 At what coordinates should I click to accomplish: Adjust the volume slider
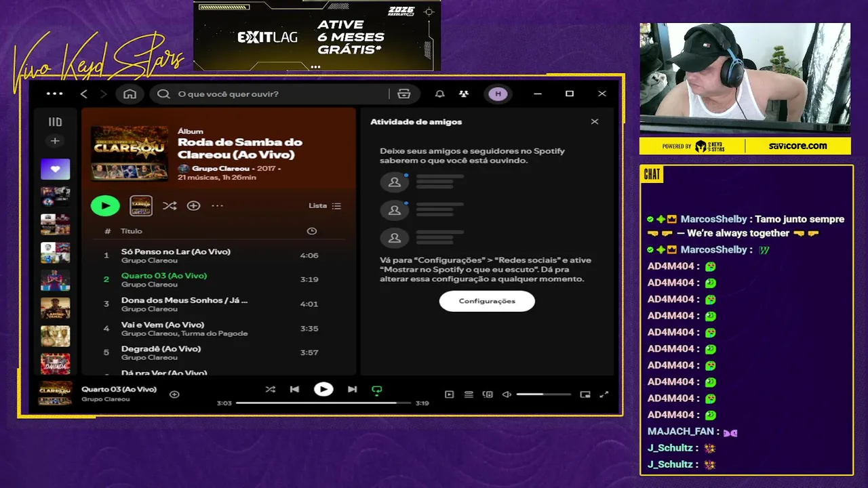coord(544,394)
